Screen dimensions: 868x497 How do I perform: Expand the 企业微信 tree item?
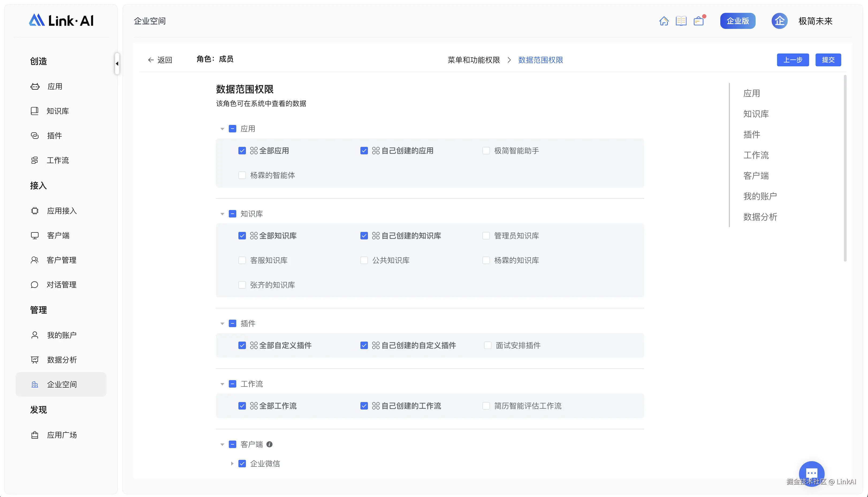click(232, 464)
